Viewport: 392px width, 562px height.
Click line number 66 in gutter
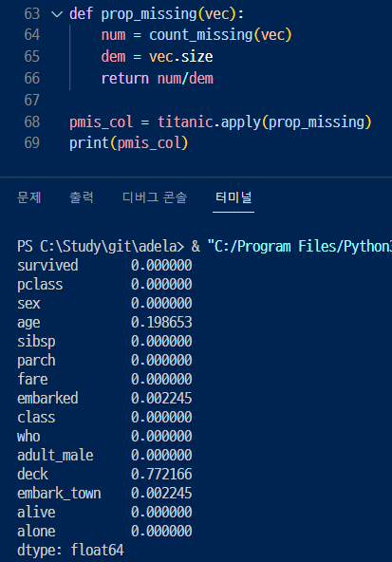tap(32, 79)
